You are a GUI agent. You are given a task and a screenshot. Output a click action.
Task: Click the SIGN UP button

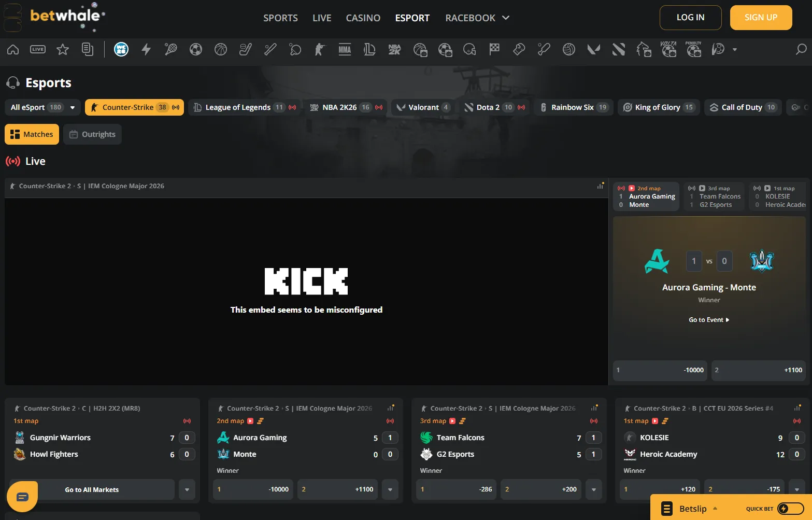[761, 18]
